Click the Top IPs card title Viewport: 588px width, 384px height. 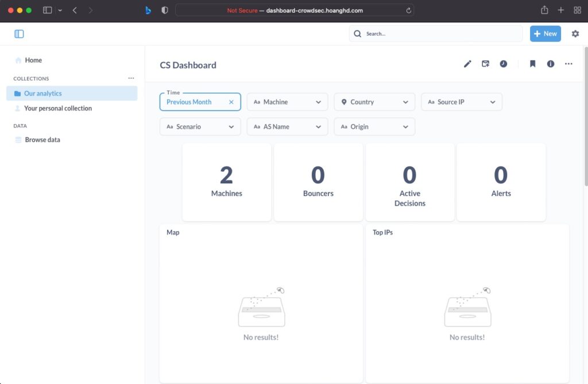click(382, 232)
